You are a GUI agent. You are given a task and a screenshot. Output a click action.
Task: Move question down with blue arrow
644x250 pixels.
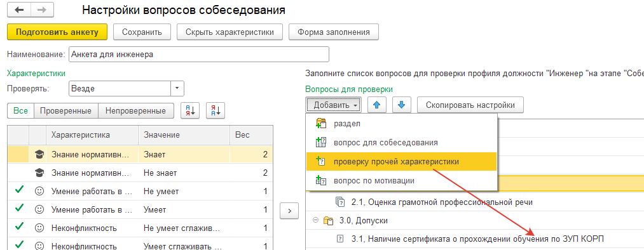point(402,105)
